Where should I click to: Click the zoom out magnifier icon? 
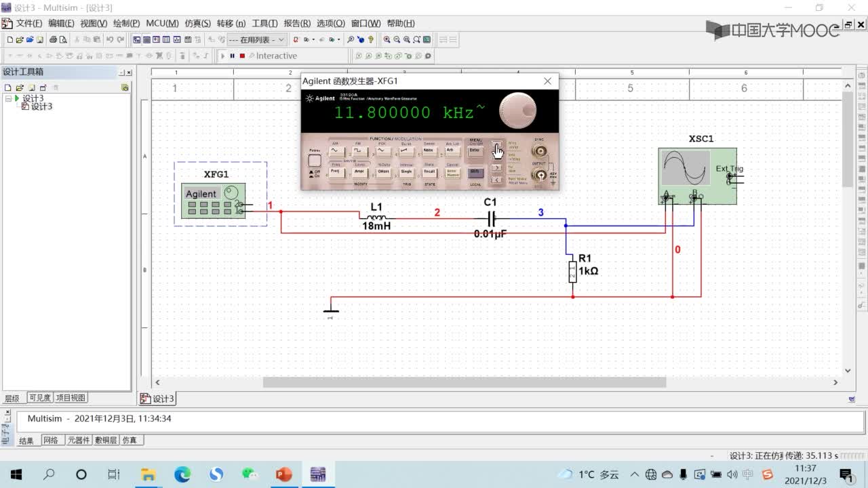click(397, 40)
